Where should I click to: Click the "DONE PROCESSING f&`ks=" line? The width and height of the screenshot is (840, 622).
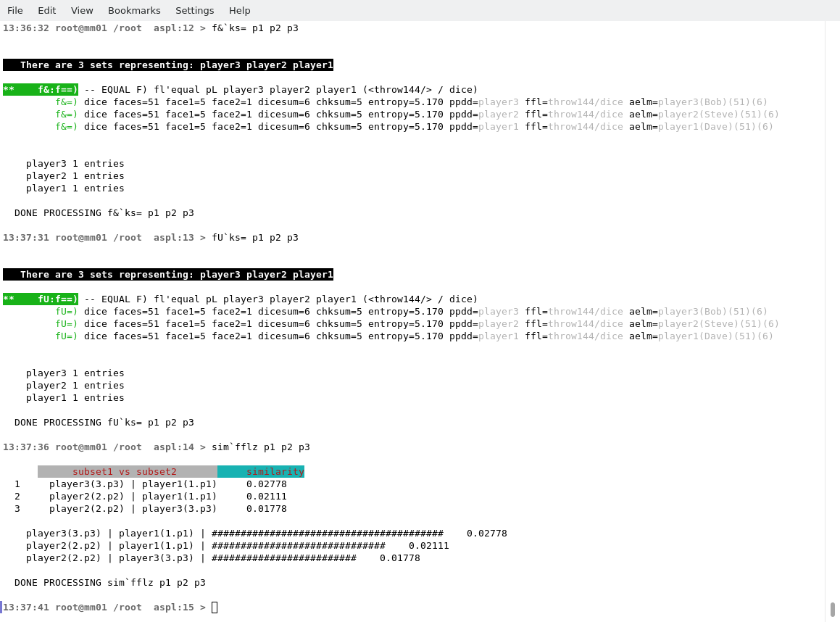(104, 213)
